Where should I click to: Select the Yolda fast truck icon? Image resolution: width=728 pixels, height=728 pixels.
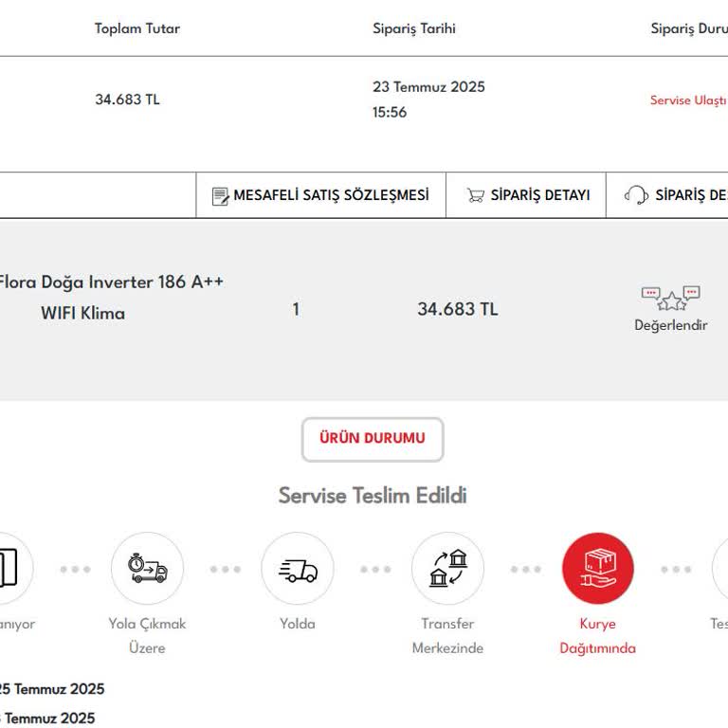[x=298, y=569]
